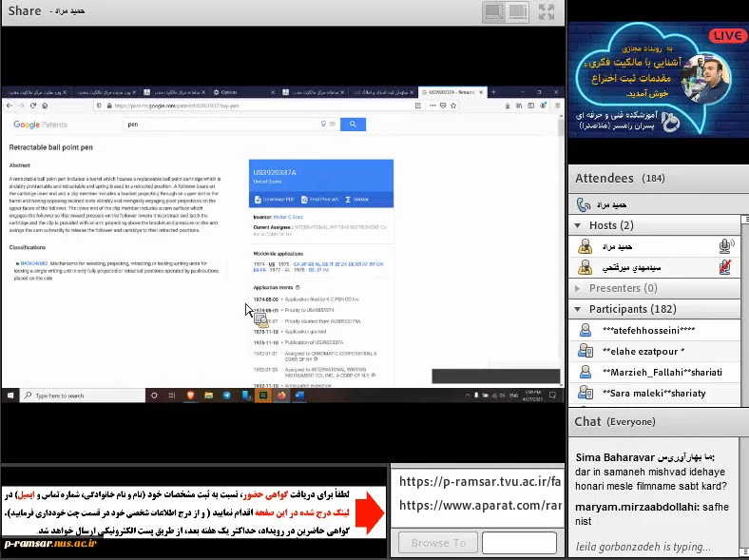Open the www.aparat.com link in Web Links

click(x=480, y=506)
